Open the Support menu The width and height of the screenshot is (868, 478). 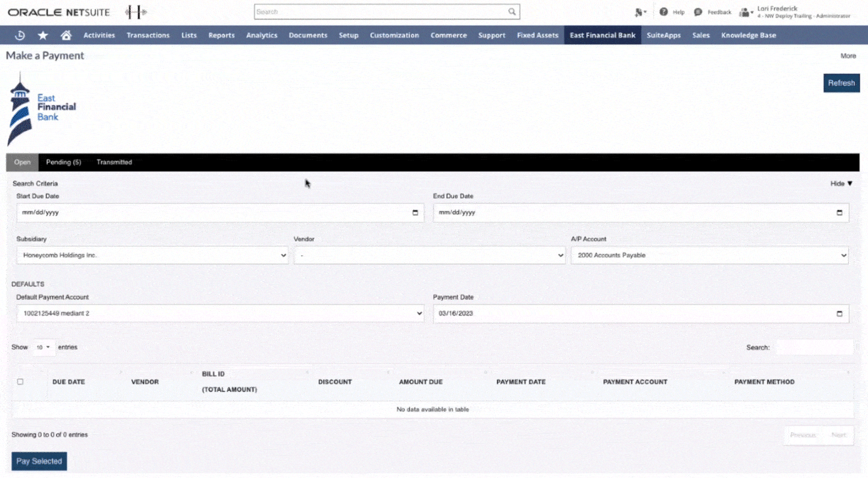(492, 35)
